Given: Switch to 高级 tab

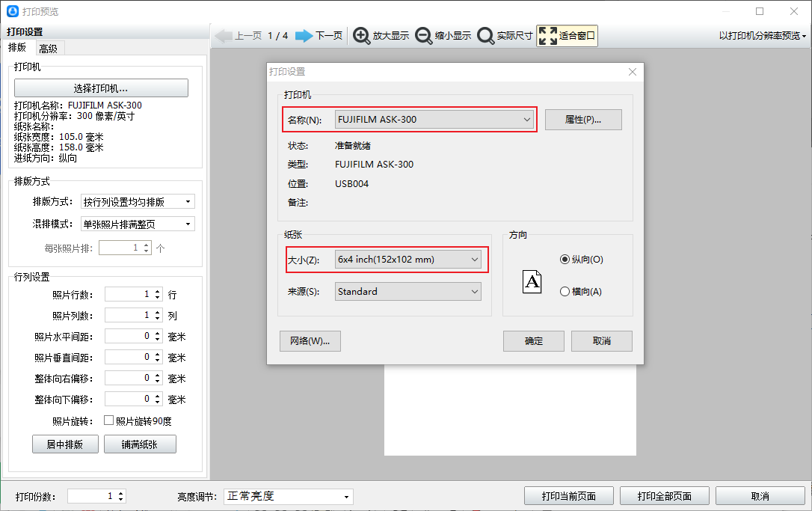Looking at the screenshot, I should click(x=49, y=49).
